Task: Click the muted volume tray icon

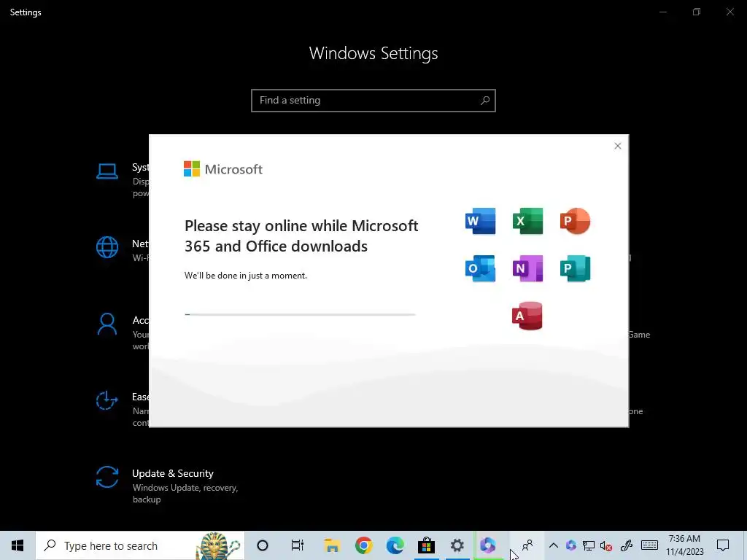Action: click(606, 546)
